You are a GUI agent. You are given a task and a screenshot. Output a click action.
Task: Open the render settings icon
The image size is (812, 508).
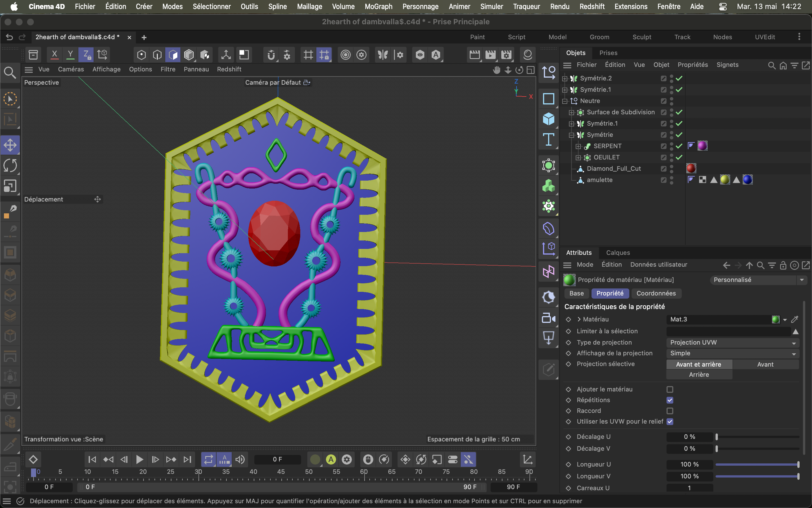(506, 54)
